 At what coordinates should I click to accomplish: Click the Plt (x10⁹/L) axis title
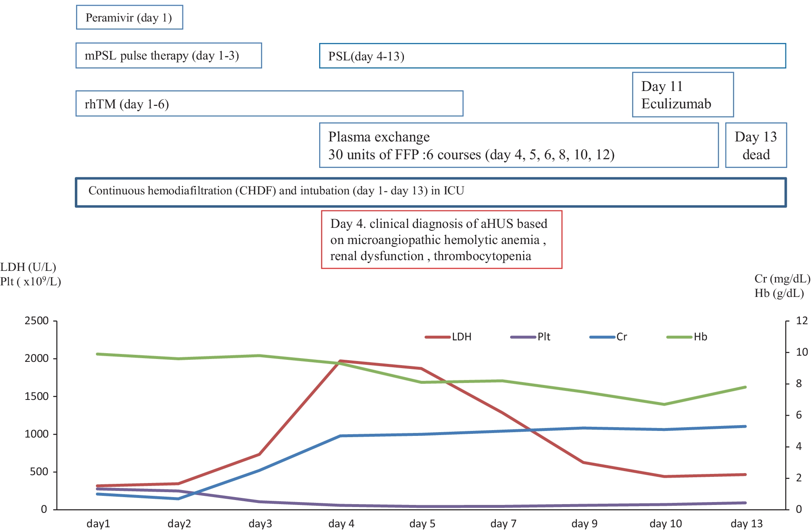point(31,282)
